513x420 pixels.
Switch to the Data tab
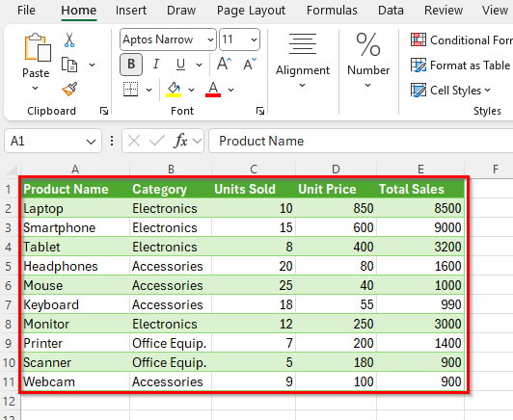[x=391, y=11]
